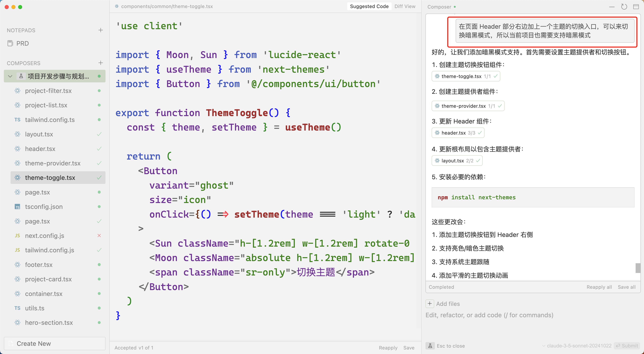Click Save below the code editor
The image size is (644, 354).
point(409,348)
